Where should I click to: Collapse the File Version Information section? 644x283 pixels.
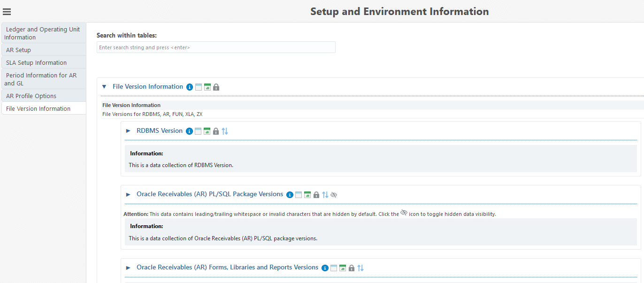point(104,87)
